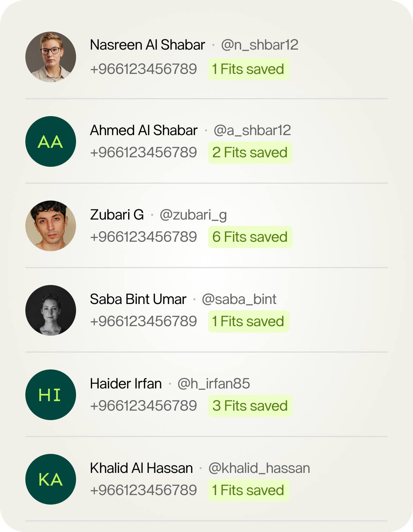Open Nasreen's 1 Fits saved badge
Viewport: 413px width, 532px height.
click(x=248, y=69)
